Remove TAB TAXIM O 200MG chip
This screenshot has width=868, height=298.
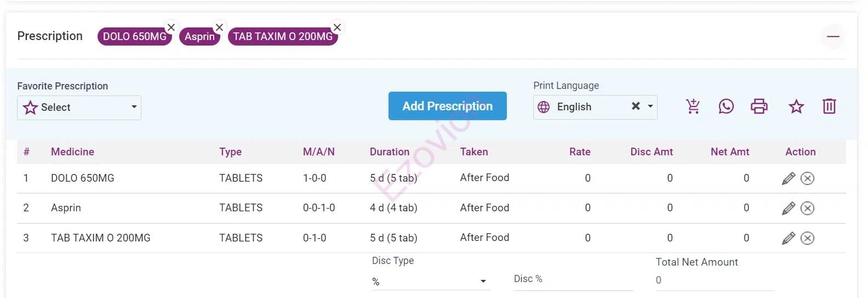click(x=337, y=27)
